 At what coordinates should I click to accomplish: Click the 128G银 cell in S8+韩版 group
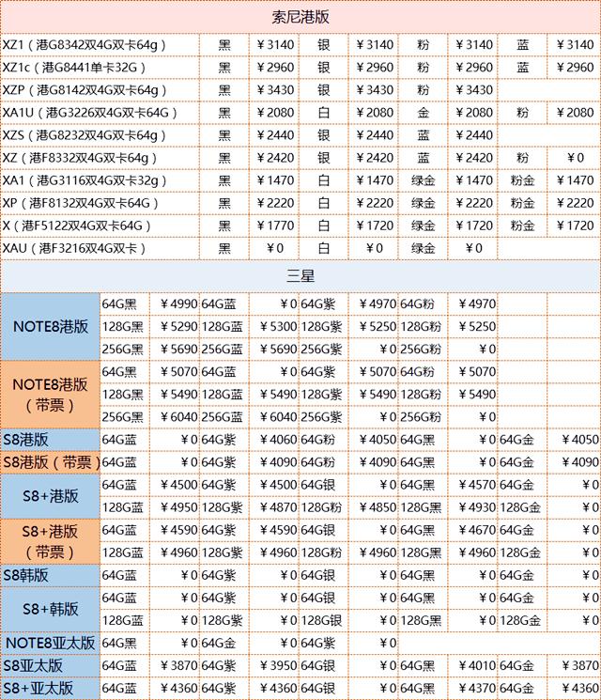coord(323,620)
